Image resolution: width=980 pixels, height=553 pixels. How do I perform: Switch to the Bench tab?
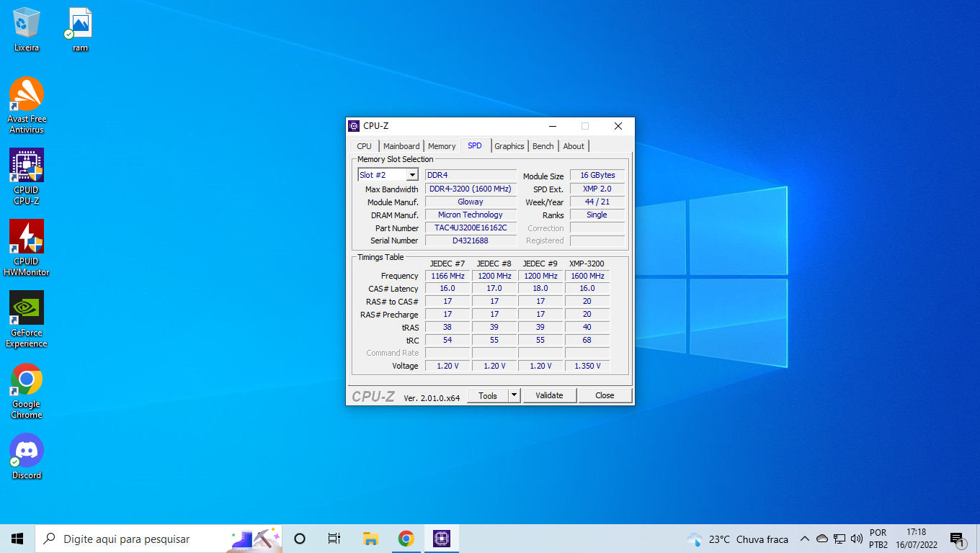coord(543,146)
